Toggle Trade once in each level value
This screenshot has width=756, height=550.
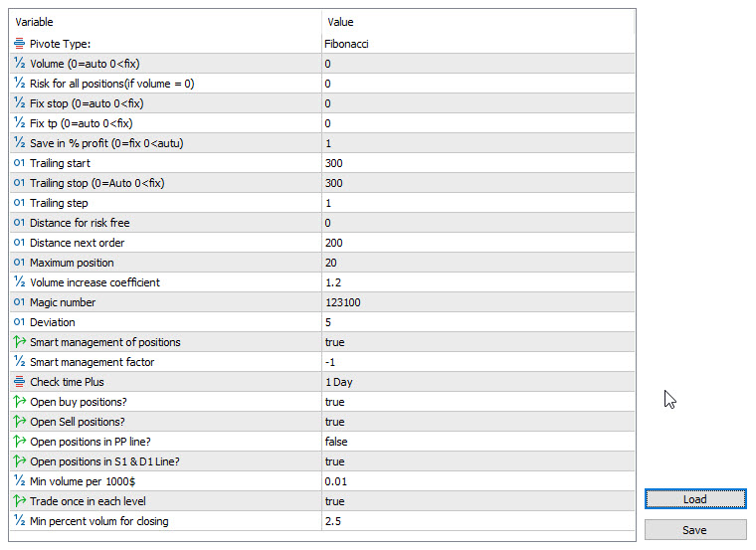coord(334,501)
